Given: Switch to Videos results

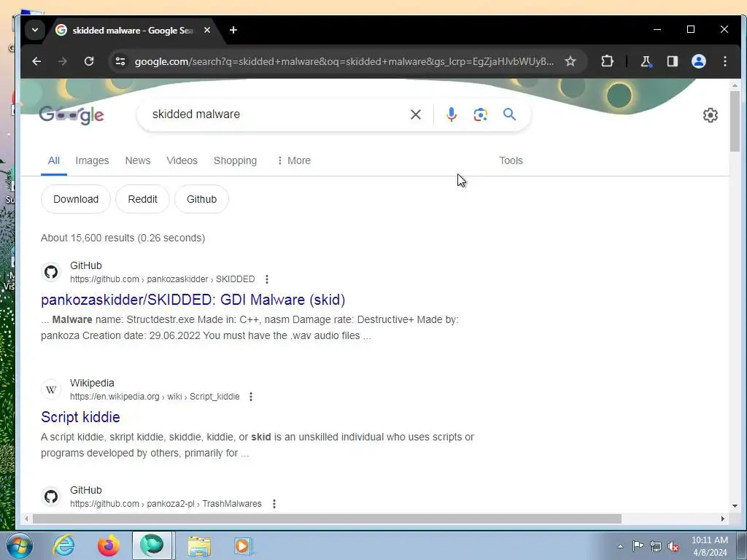Looking at the screenshot, I should tap(182, 160).
